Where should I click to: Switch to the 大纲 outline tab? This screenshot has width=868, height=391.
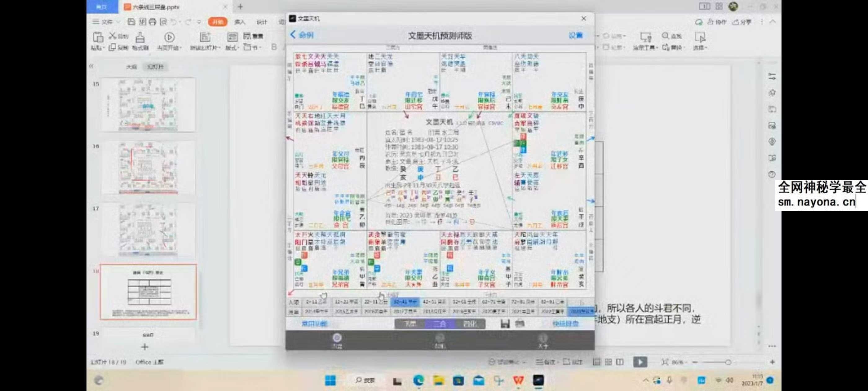click(x=131, y=67)
